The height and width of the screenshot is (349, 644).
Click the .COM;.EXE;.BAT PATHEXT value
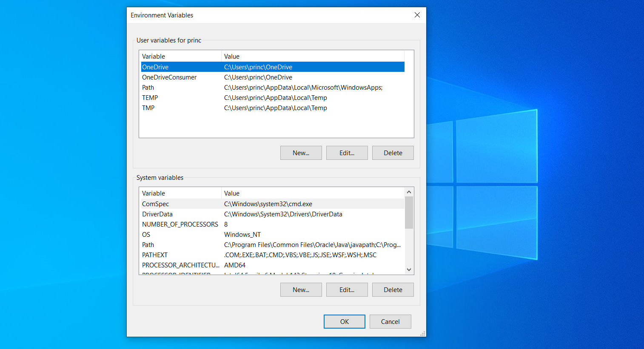click(x=300, y=255)
